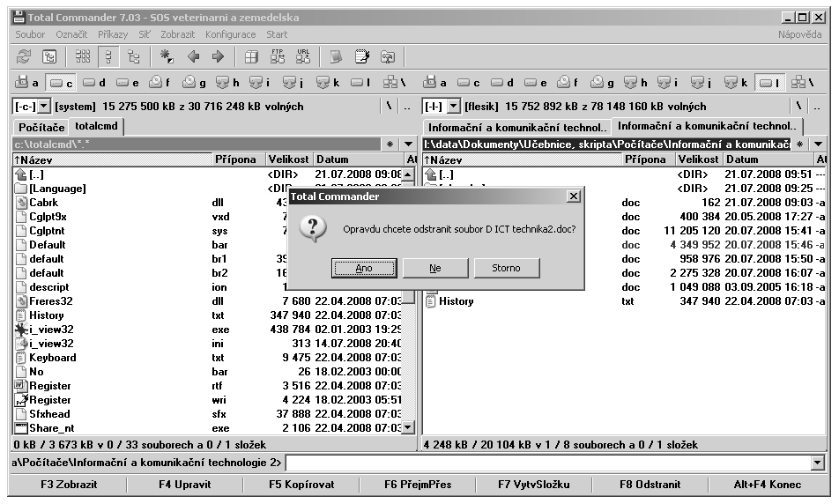This screenshot has width=839, height=504.
Task: Sort right panel by Velikost column
Action: [699, 159]
